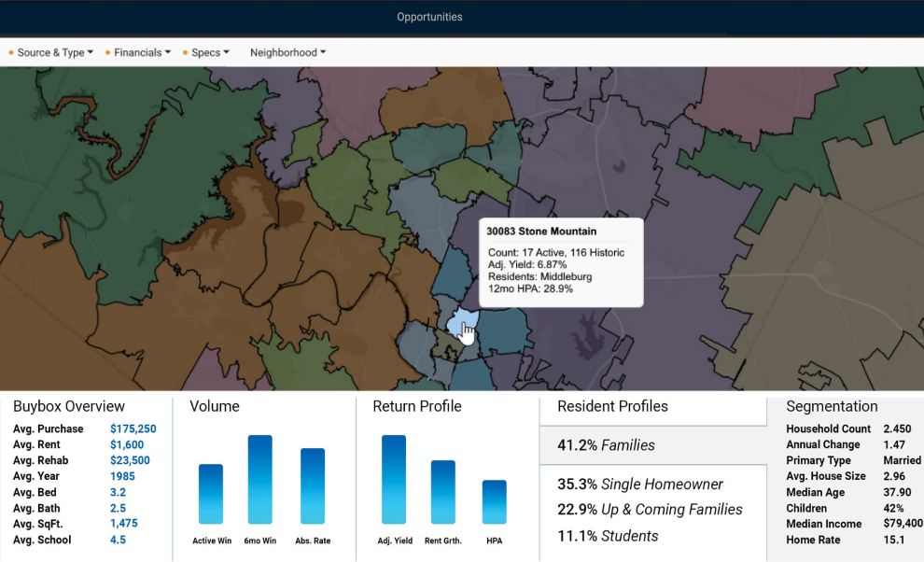Click the Household Count 2.450 value
The width and height of the screenshot is (924, 562).
[x=897, y=429]
